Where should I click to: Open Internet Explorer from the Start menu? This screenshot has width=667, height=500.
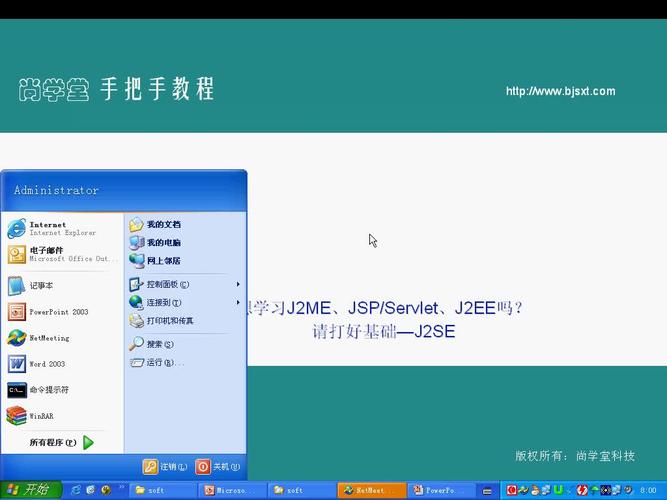click(62, 229)
